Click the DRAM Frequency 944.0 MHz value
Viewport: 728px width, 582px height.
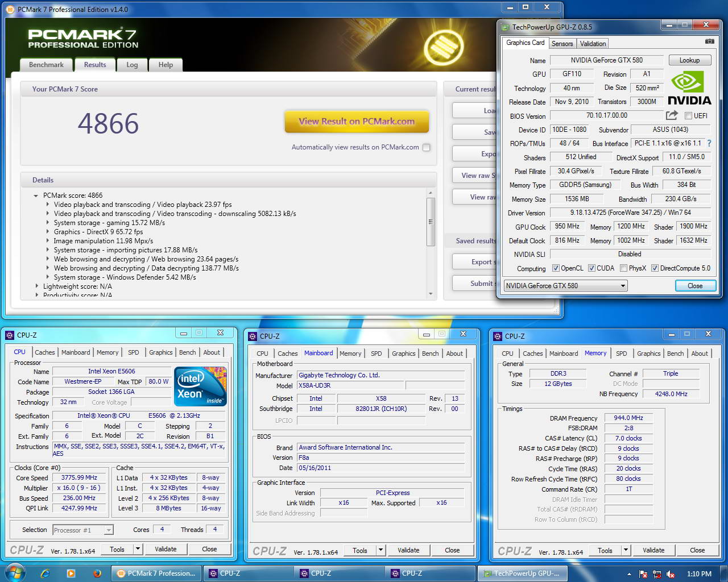pos(628,418)
